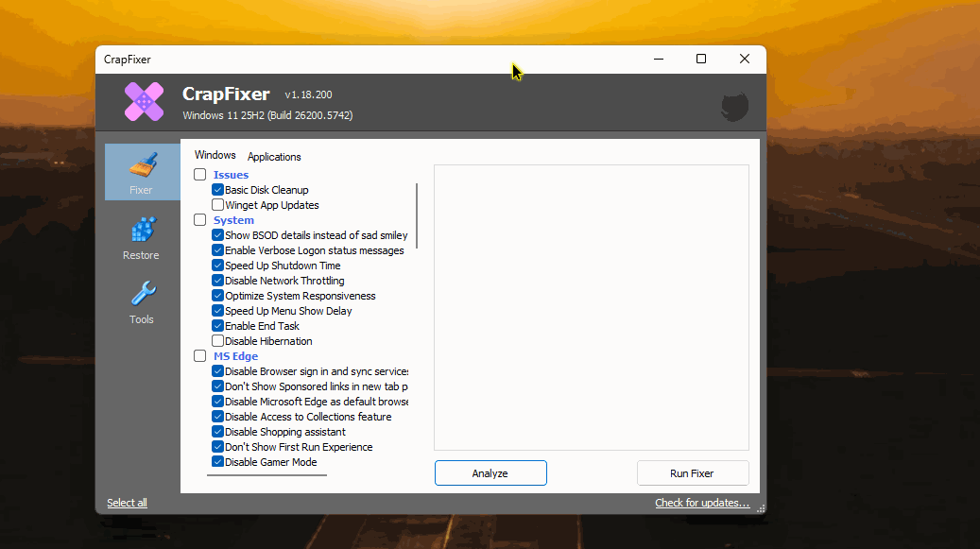Click the window resize grip corner
Image resolution: width=980 pixels, height=549 pixels.
(x=761, y=508)
